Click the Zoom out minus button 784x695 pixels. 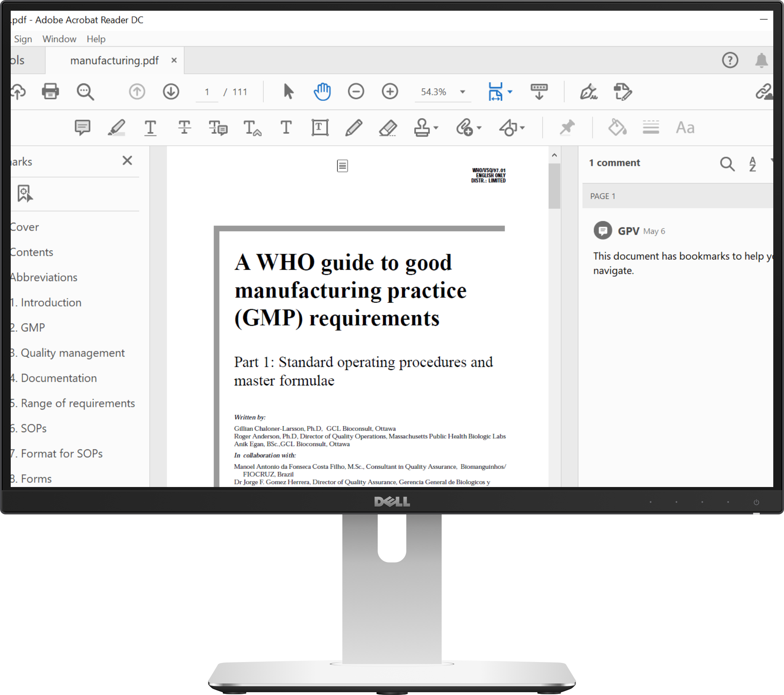356,92
